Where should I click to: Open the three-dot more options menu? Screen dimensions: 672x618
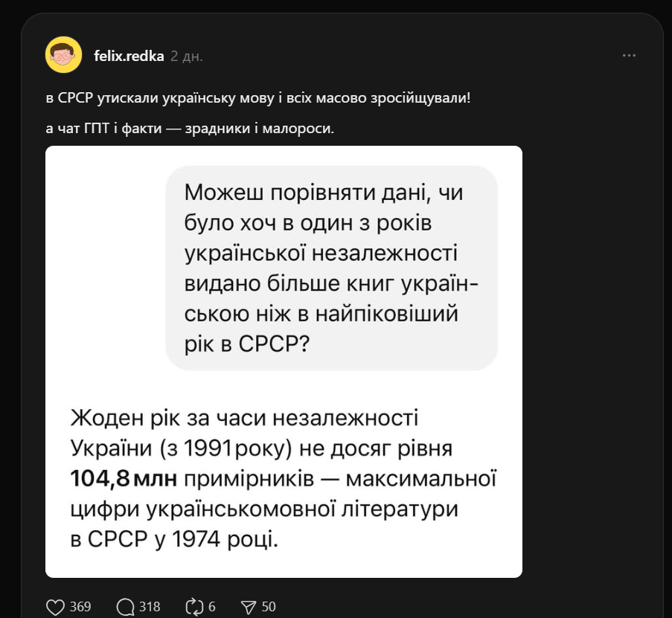629,56
